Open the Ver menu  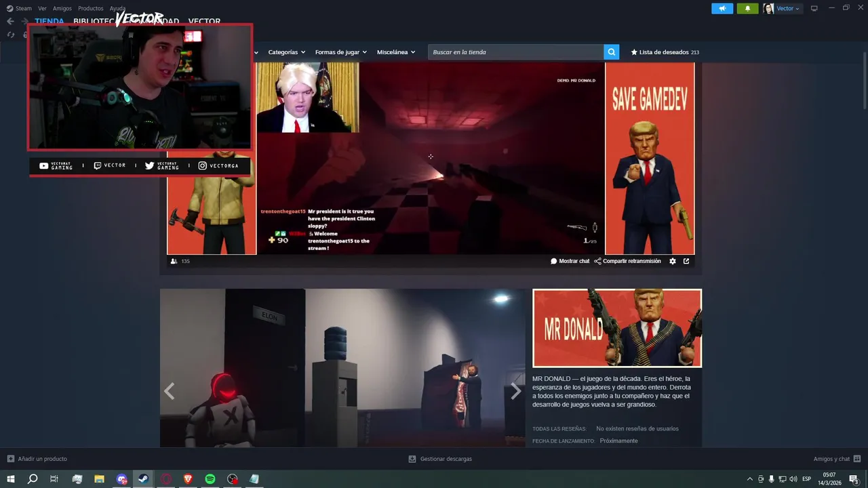point(42,8)
